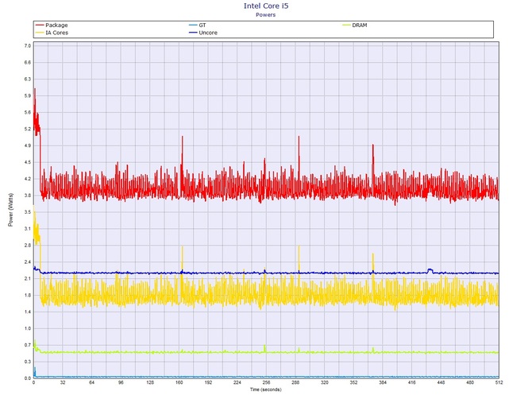532x399 pixels.
Task: Click the Package legend entry
Action: coord(52,25)
